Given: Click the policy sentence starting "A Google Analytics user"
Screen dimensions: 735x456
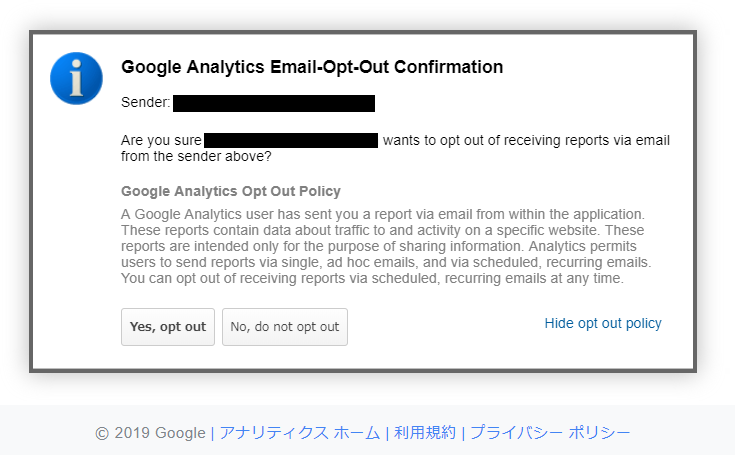Looking at the screenshot, I should [383, 215].
